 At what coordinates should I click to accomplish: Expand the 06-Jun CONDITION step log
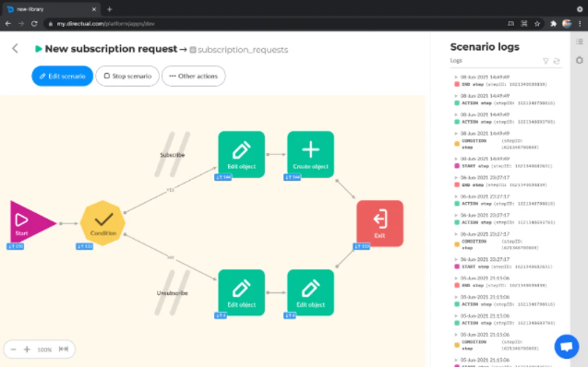point(456,234)
